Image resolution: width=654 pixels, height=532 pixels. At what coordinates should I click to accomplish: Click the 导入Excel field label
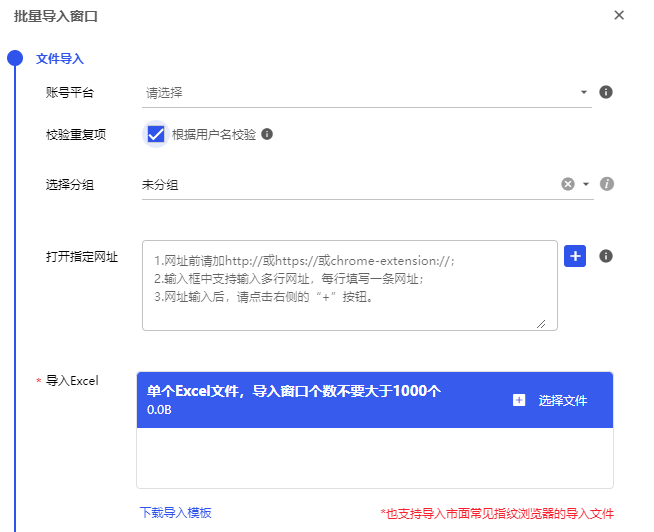pyautogui.click(x=72, y=381)
